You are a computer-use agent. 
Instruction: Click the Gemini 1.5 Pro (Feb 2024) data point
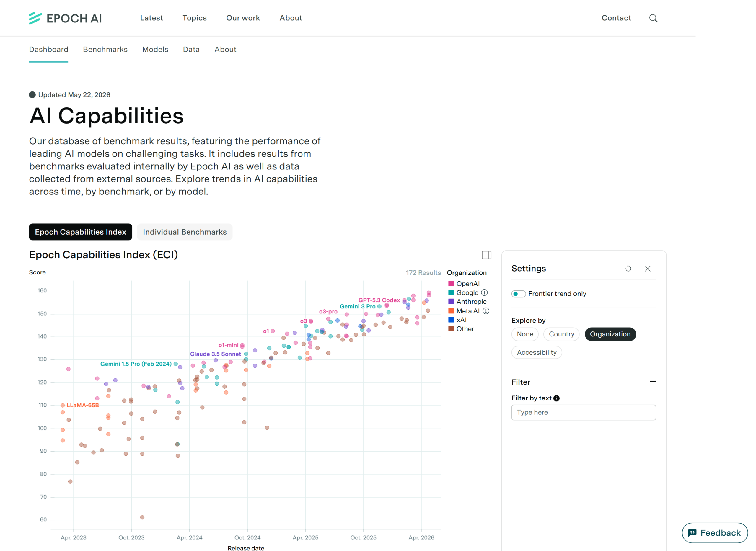(176, 364)
